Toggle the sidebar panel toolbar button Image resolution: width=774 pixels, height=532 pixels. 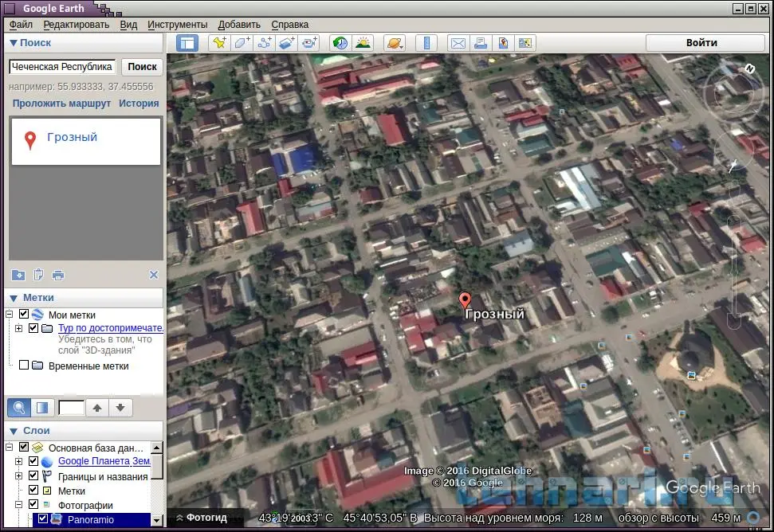[187, 44]
